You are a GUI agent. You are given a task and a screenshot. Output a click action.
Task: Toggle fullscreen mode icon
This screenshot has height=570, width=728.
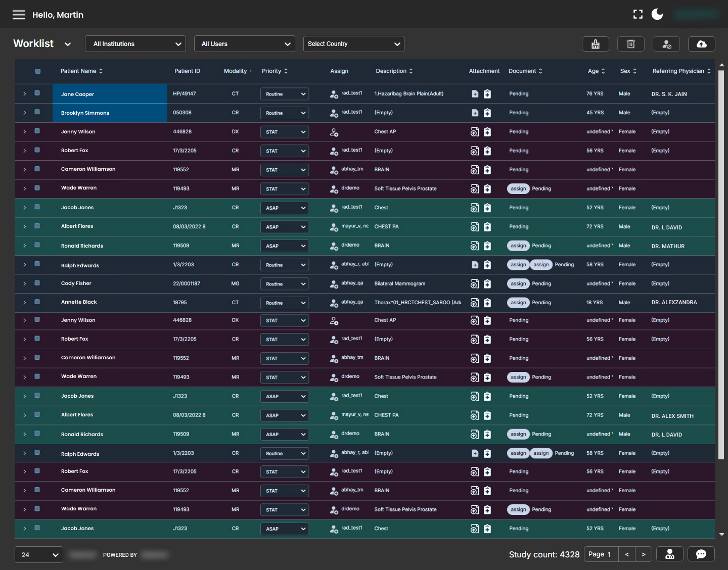638,15
